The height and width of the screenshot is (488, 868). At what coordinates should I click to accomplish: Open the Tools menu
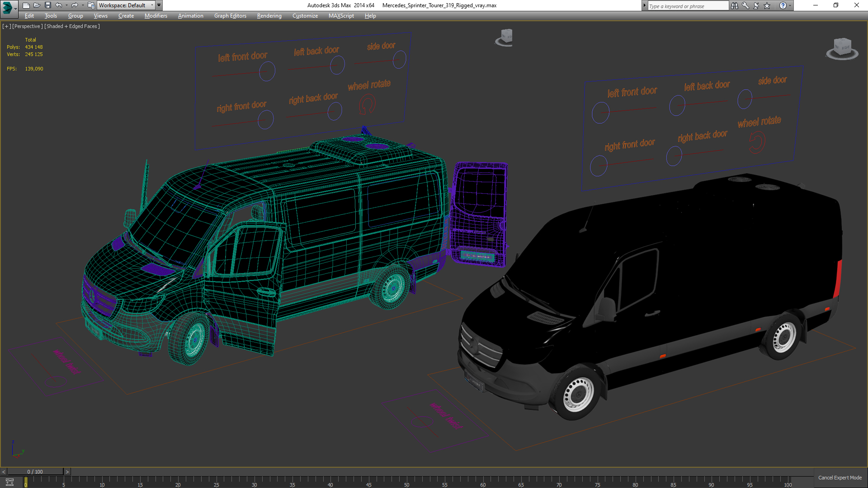[51, 16]
